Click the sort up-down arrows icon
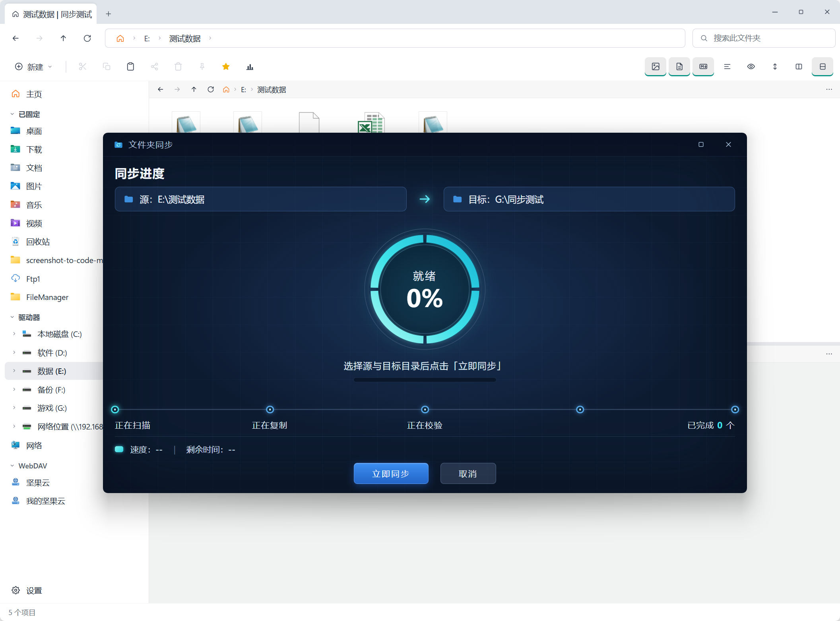 click(775, 67)
